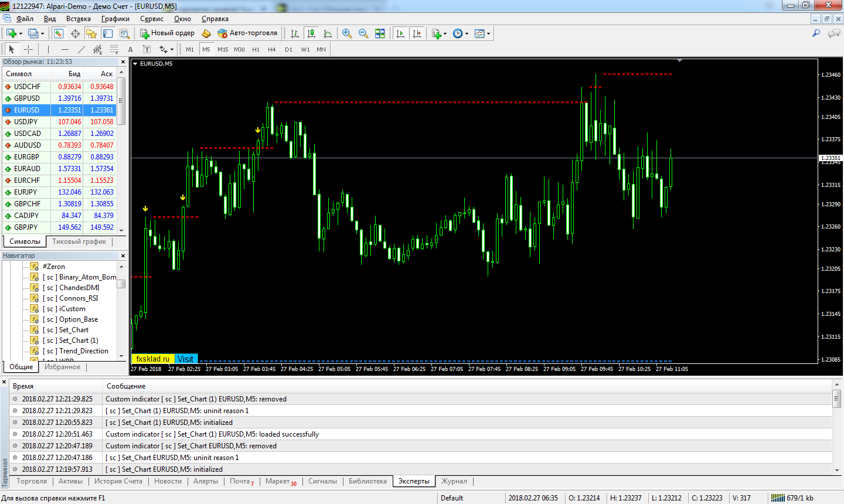The width and height of the screenshot is (844, 504).
Task: Toggle the Terminal panel icon
Action: pyautogui.click(x=108, y=33)
